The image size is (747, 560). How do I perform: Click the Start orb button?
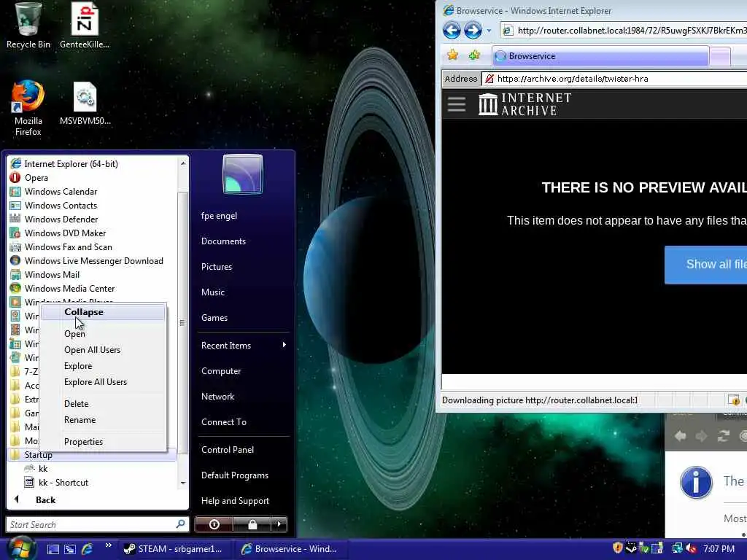(20, 548)
